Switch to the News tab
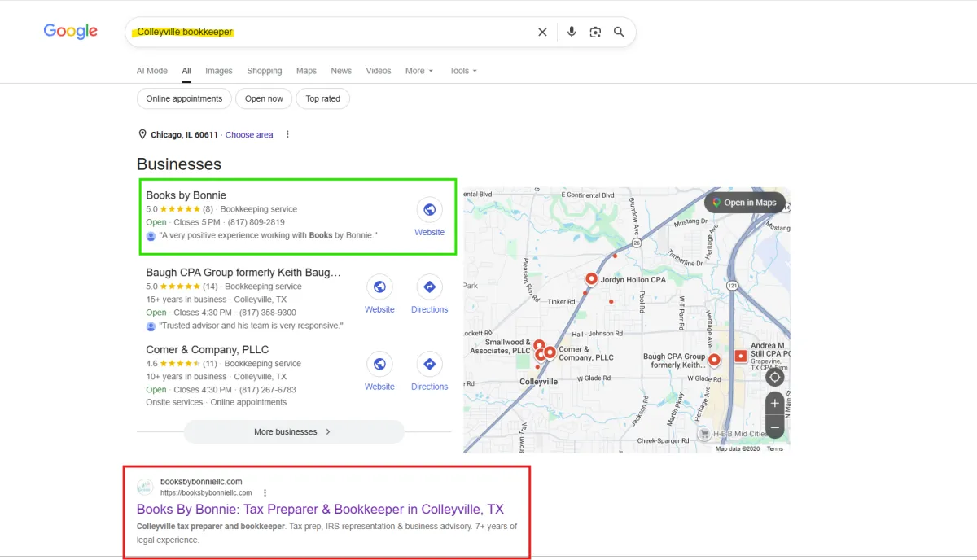 click(x=341, y=71)
